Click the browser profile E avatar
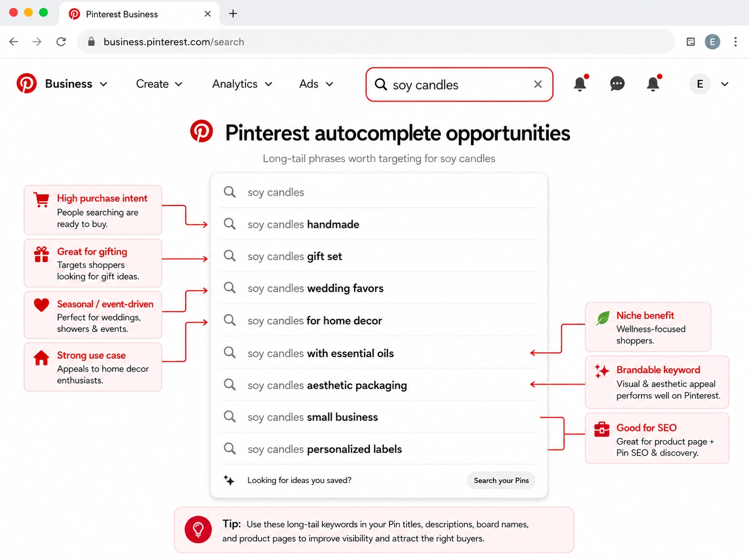This screenshot has width=749, height=560. click(712, 42)
